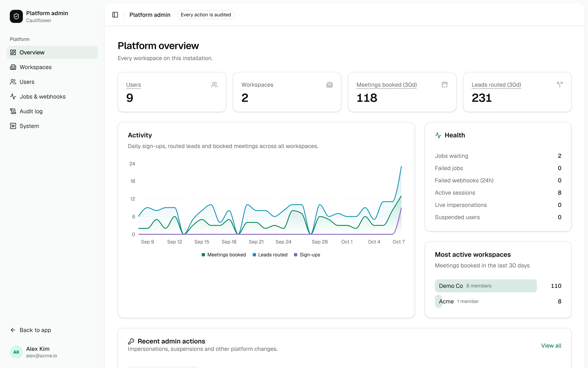Toggle the Meetings booked legend swatch
This screenshot has height=368, width=588.
point(203,255)
